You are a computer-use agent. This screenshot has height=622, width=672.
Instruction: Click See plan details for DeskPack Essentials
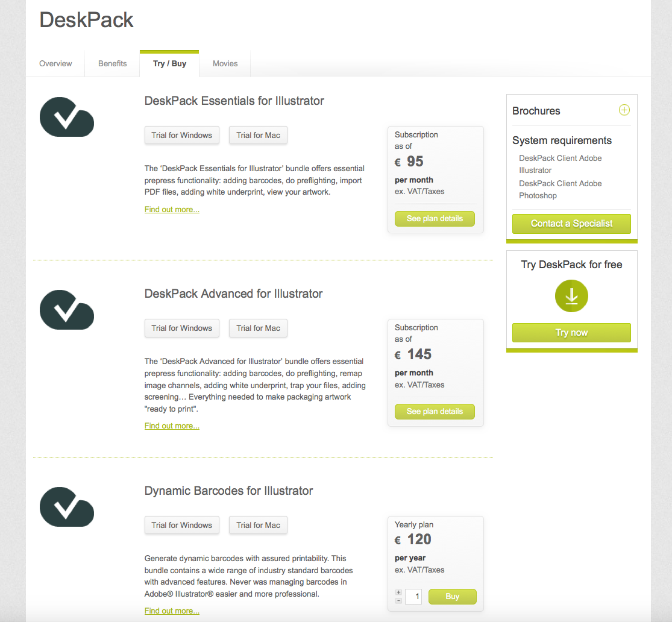tap(435, 218)
